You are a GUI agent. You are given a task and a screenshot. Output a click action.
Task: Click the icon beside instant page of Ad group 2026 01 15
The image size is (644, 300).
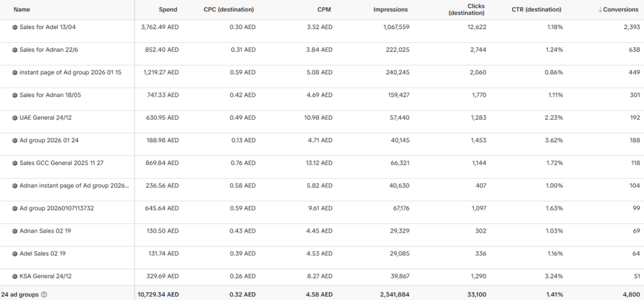[x=15, y=72]
